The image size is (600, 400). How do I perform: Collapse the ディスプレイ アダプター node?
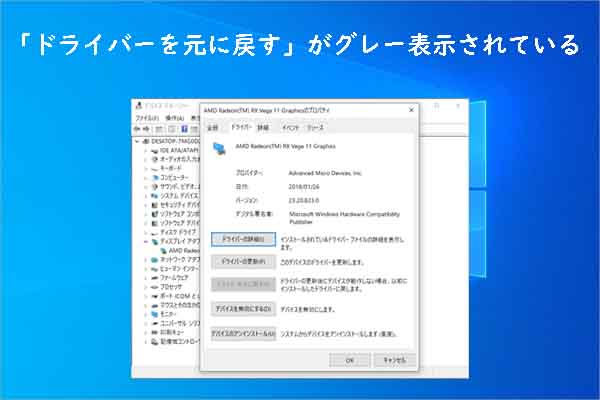pos(146,242)
